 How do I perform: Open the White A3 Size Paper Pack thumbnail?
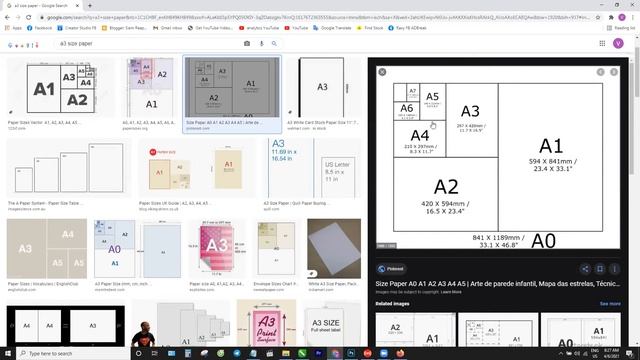point(334,249)
